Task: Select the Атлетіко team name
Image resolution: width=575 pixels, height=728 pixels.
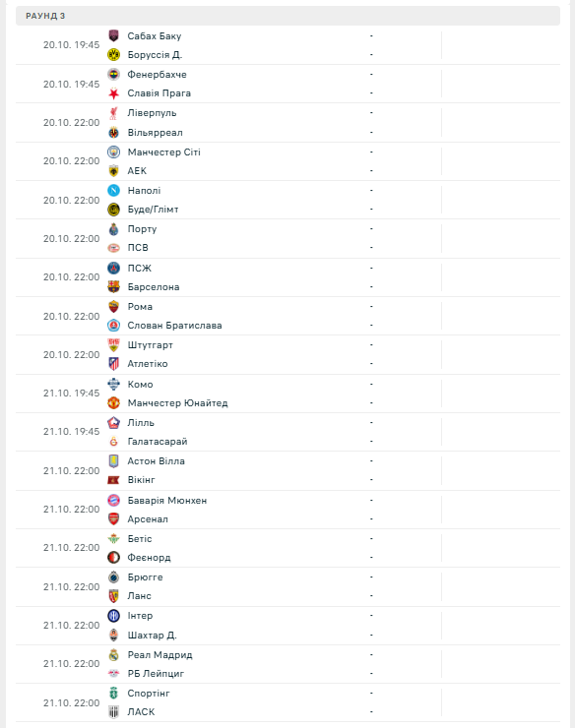Action: pos(148,364)
